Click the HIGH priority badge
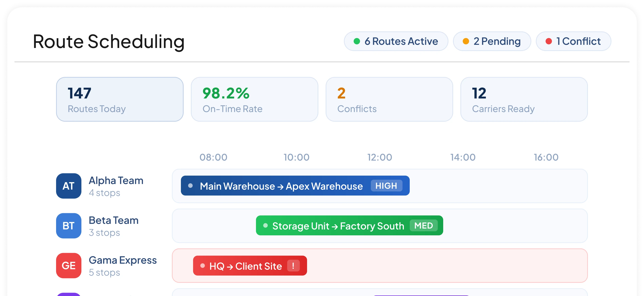The height and width of the screenshot is (296, 644). [386, 186]
